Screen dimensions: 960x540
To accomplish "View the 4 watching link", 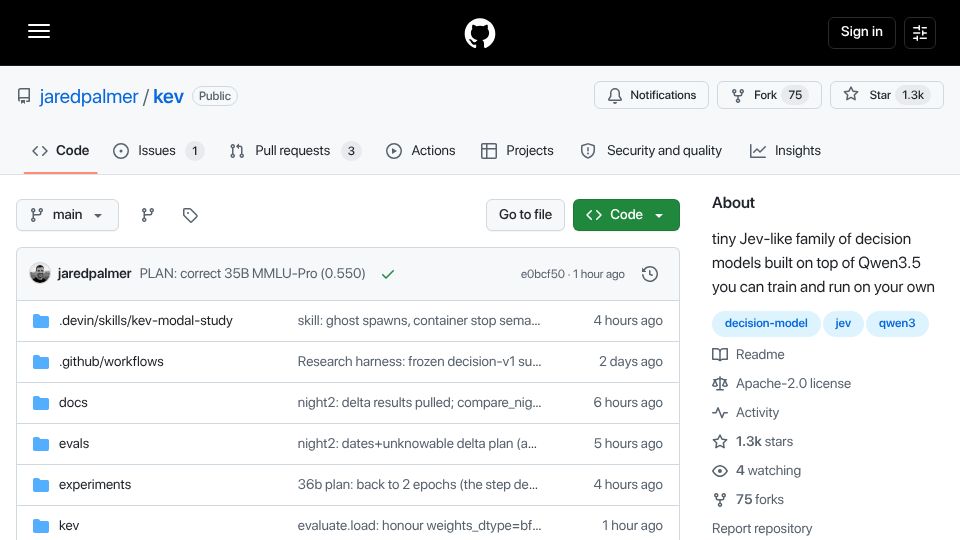I will coord(757,471).
